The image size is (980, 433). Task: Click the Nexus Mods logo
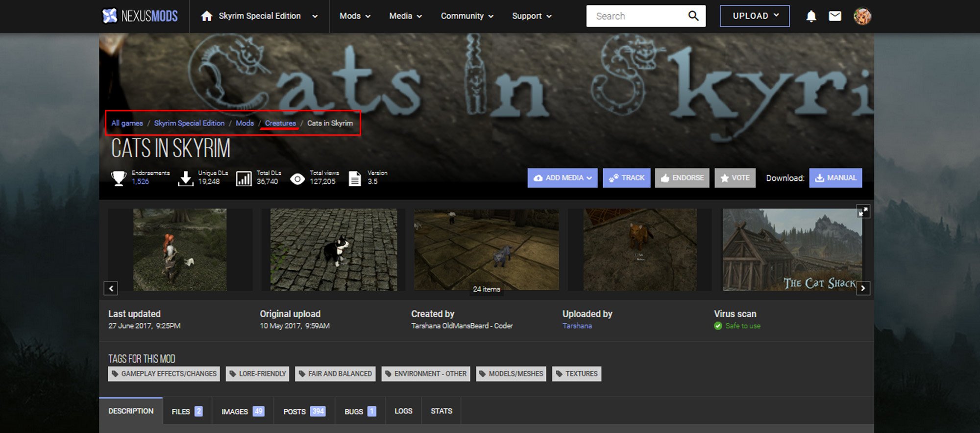140,16
